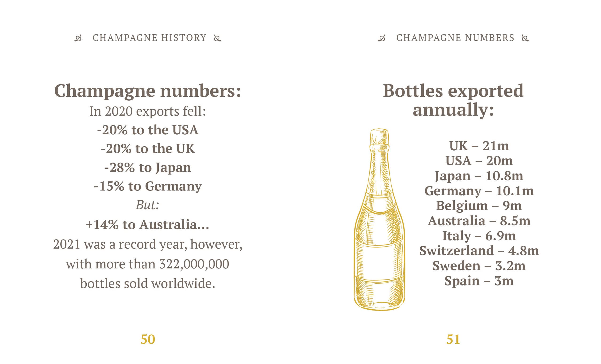
Task: Click the flourish ornament right of Champagne History
Action: 217,38
